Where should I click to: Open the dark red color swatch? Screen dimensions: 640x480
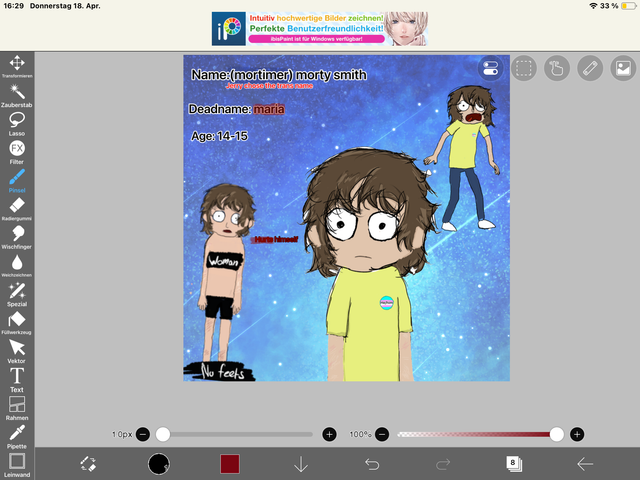coord(230,464)
